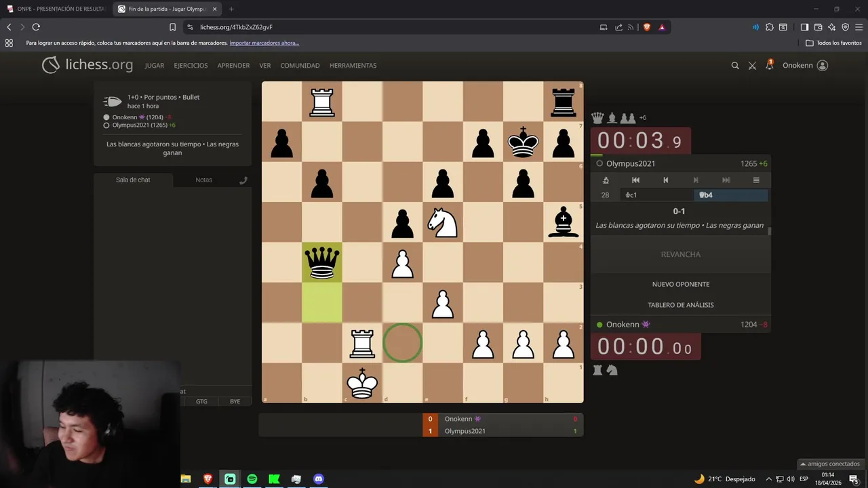Image resolution: width=868 pixels, height=488 pixels.
Task: Reload the lichess page
Action: [36, 27]
